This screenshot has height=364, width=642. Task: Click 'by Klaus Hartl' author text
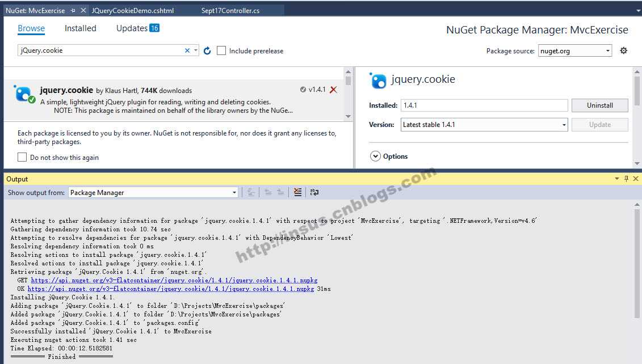(117, 90)
